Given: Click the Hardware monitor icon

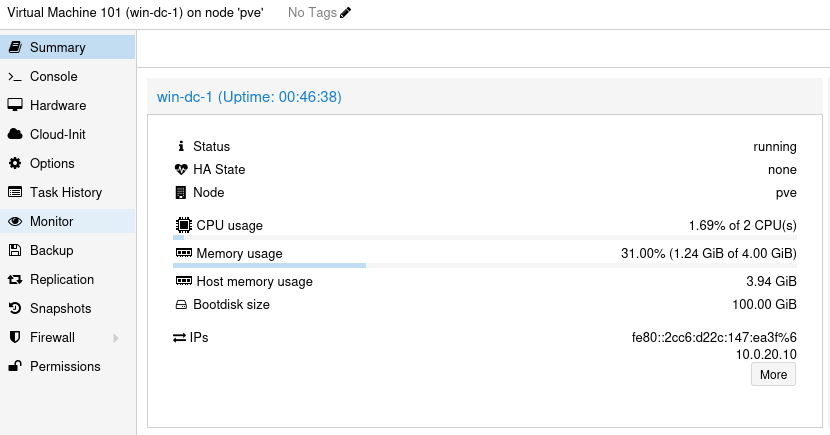Looking at the screenshot, I should tap(15, 105).
